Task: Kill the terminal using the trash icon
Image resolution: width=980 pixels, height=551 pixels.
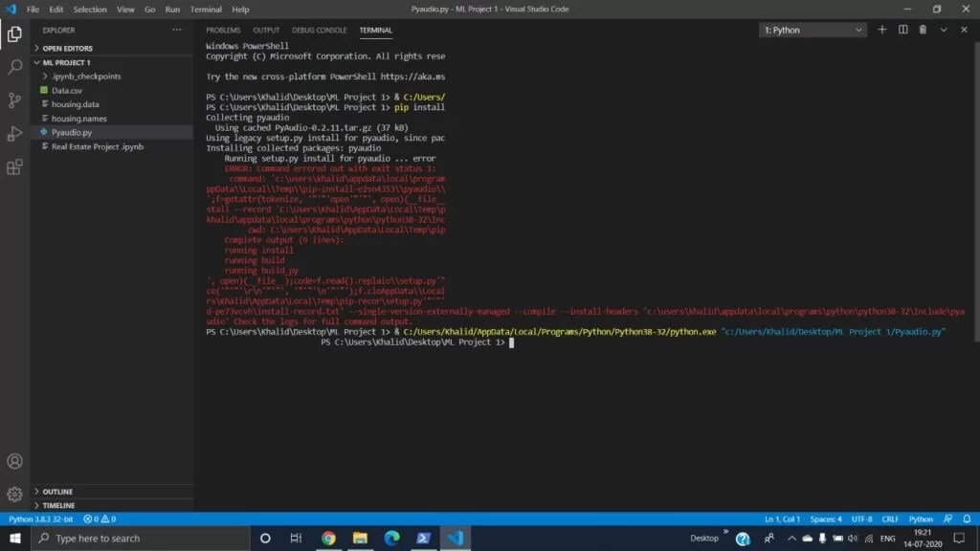Action: point(921,30)
